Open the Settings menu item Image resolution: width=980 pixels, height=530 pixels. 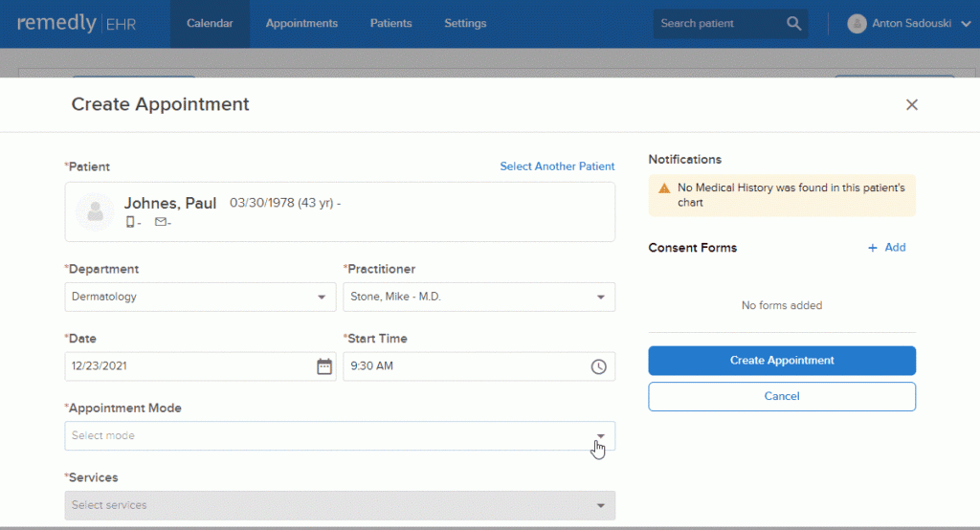[465, 24]
